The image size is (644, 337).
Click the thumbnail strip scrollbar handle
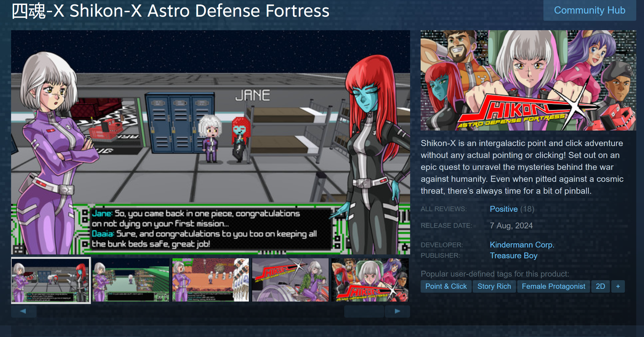364,311
